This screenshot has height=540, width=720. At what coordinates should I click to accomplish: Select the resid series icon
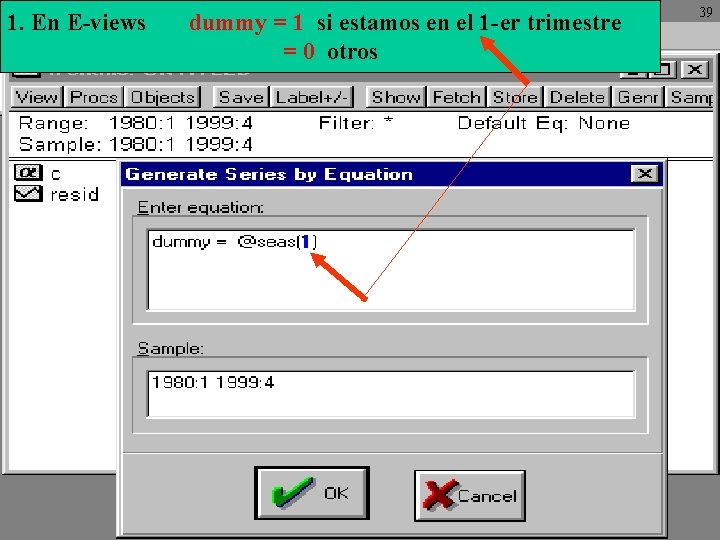28,194
